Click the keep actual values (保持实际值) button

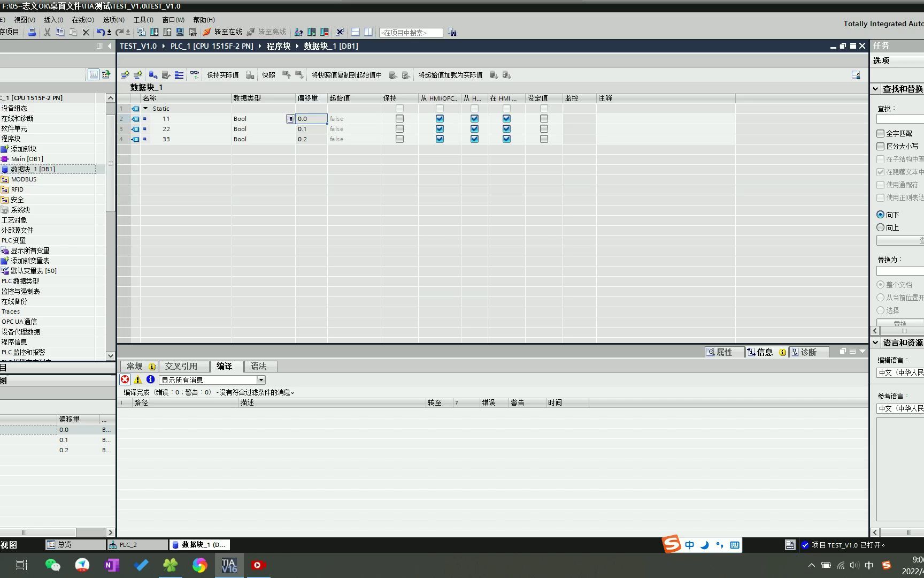222,75
